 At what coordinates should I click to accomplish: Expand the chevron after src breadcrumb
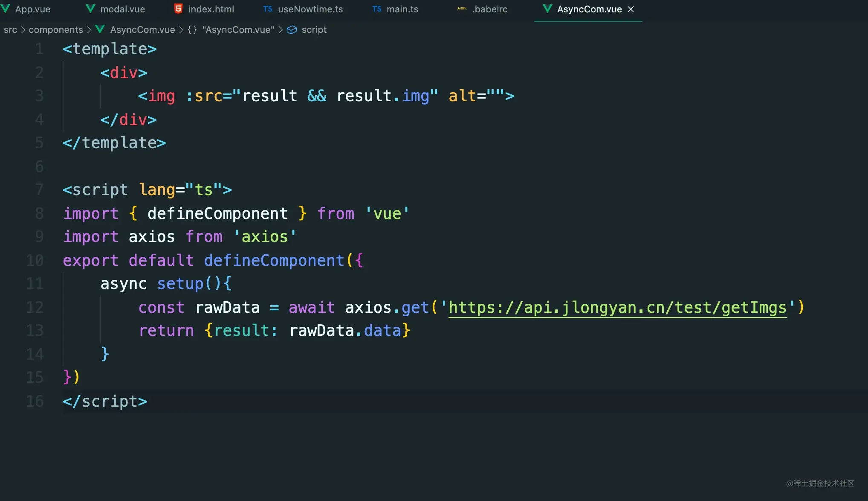23,29
